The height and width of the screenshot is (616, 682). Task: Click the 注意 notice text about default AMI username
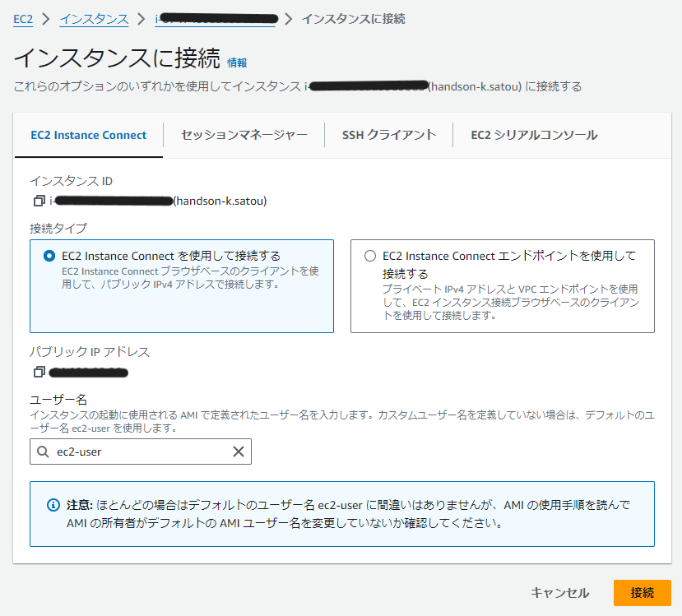[x=348, y=514]
